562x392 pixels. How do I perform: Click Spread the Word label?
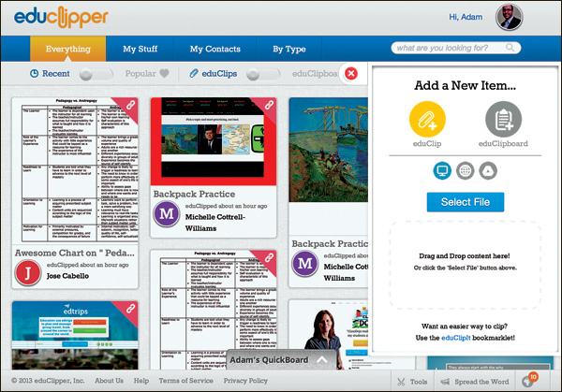481,382
